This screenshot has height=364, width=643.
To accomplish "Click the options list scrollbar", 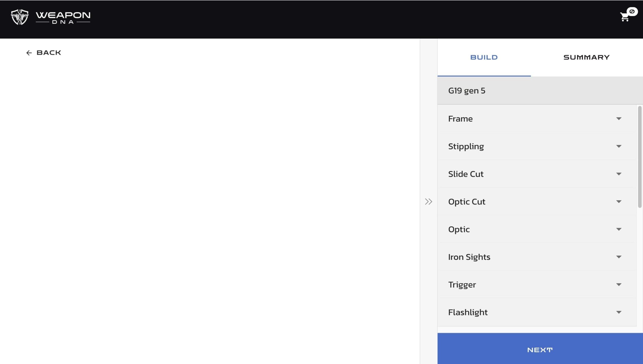I will pos(639,157).
